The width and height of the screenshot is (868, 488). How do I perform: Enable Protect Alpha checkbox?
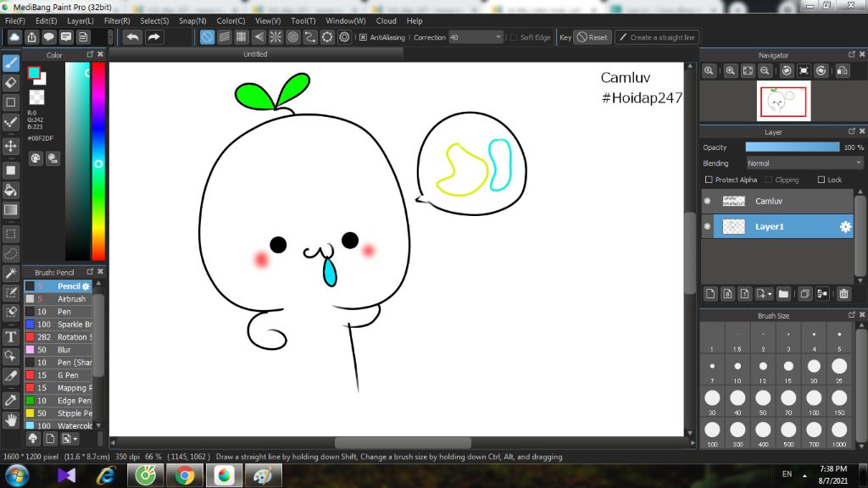(709, 180)
